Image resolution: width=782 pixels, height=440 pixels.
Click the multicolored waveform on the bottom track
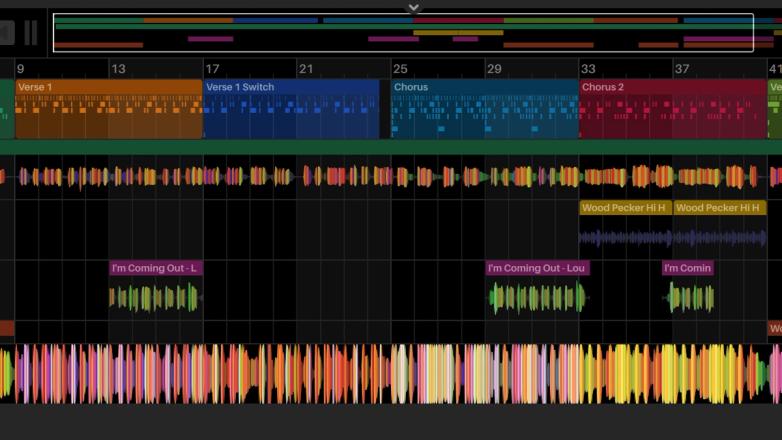tap(391, 373)
